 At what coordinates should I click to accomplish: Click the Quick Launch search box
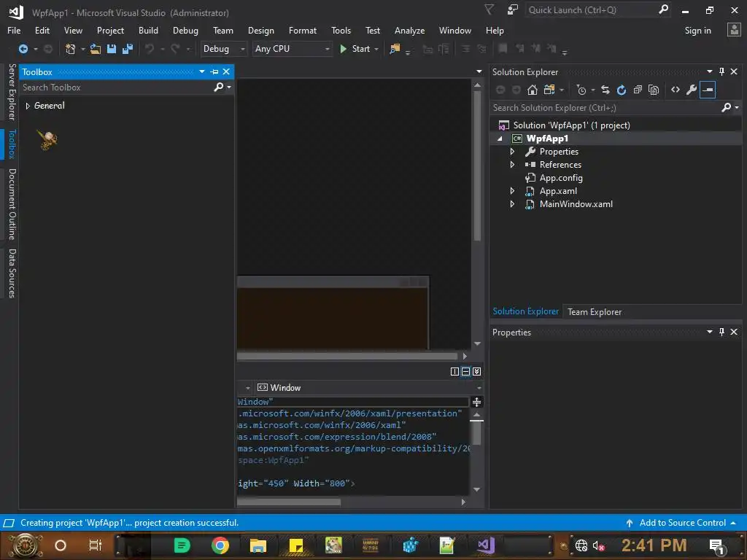click(591, 10)
